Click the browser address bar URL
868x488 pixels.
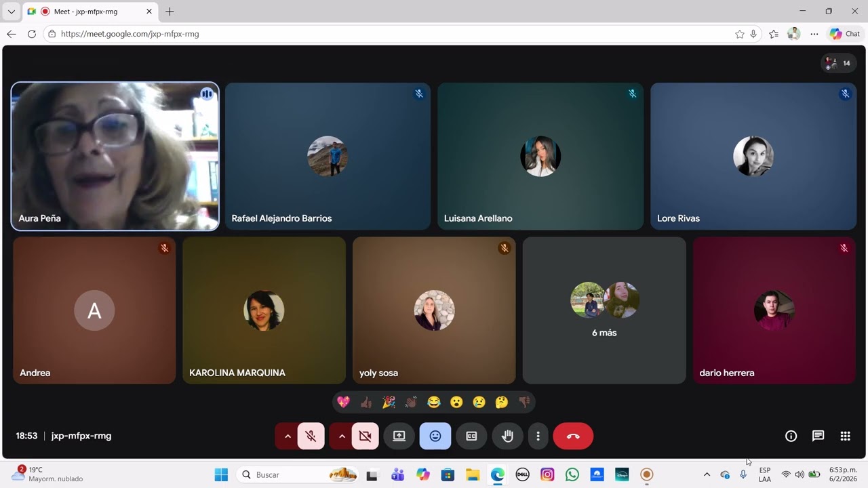tap(130, 34)
